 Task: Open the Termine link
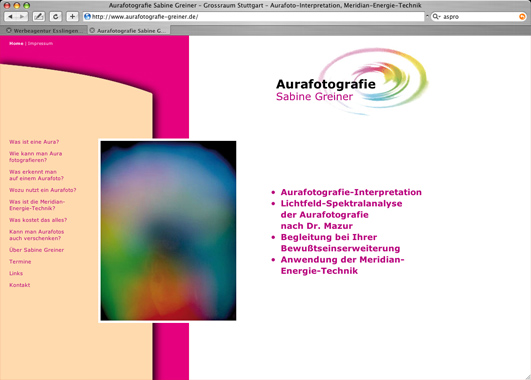(20, 261)
